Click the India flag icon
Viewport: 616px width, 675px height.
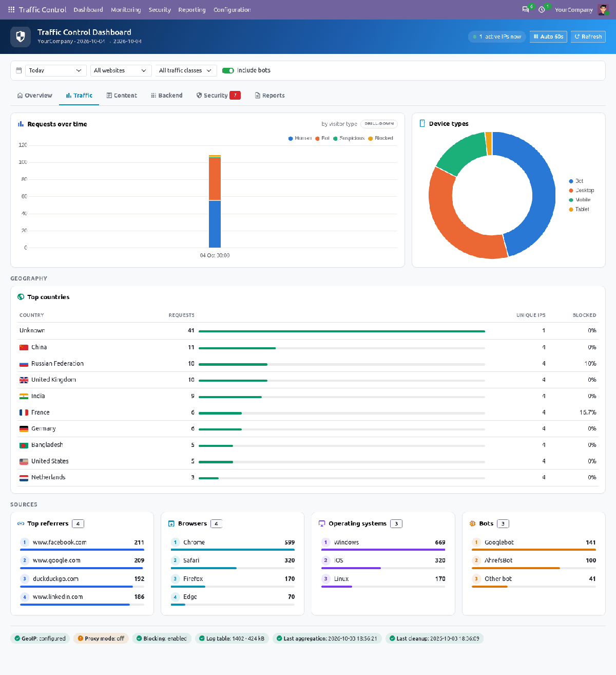24,396
